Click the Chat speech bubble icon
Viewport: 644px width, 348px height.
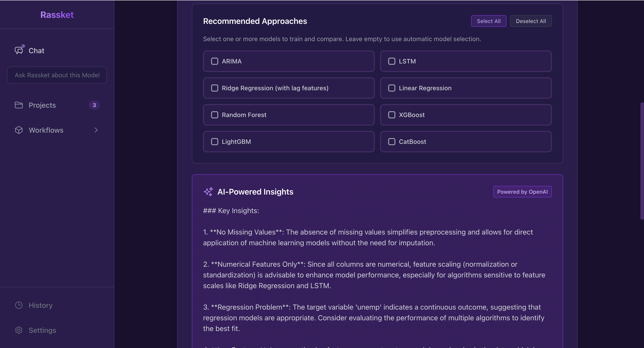(19, 50)
